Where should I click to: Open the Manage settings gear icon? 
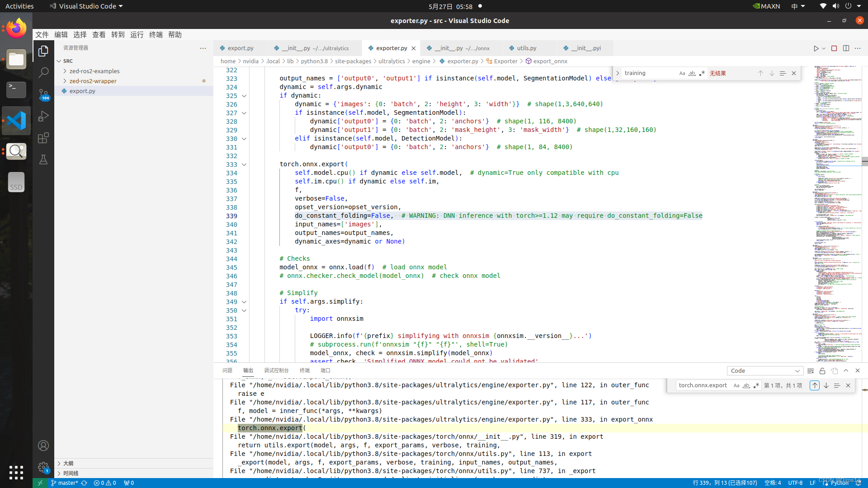point(43,467)
